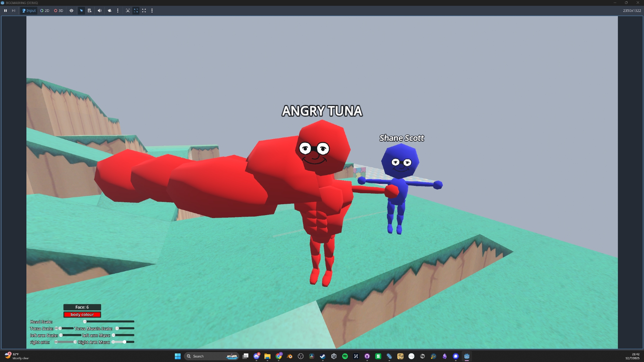The width and height of the screenshot is (644, 362).
Task: Click the fixed-size embed icon
Action: pos(128,11)
